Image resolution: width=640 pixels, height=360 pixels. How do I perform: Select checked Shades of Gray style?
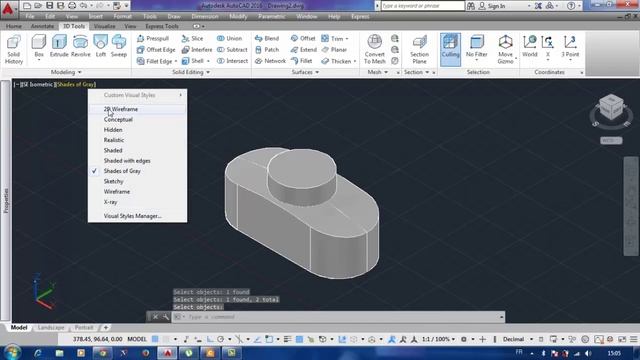click(x=138, y=171)
